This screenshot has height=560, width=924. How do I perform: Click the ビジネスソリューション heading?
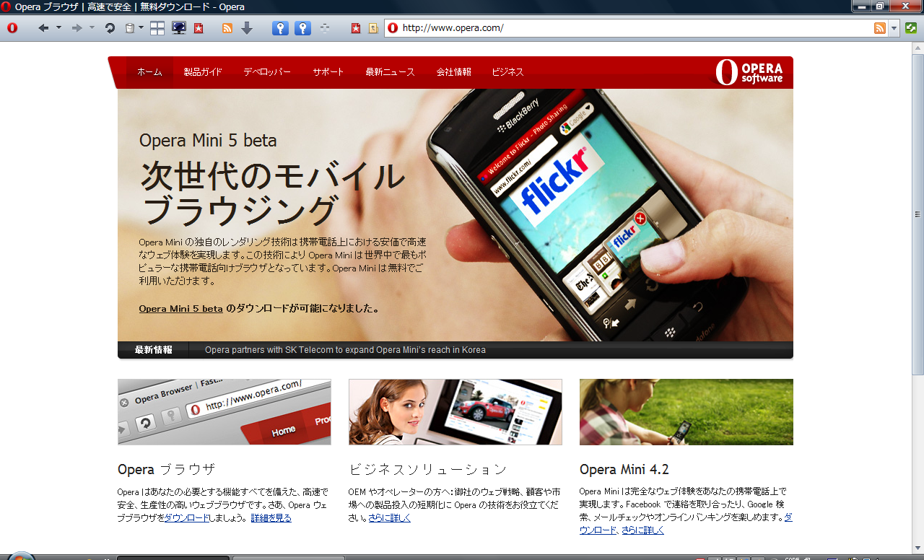427,470
